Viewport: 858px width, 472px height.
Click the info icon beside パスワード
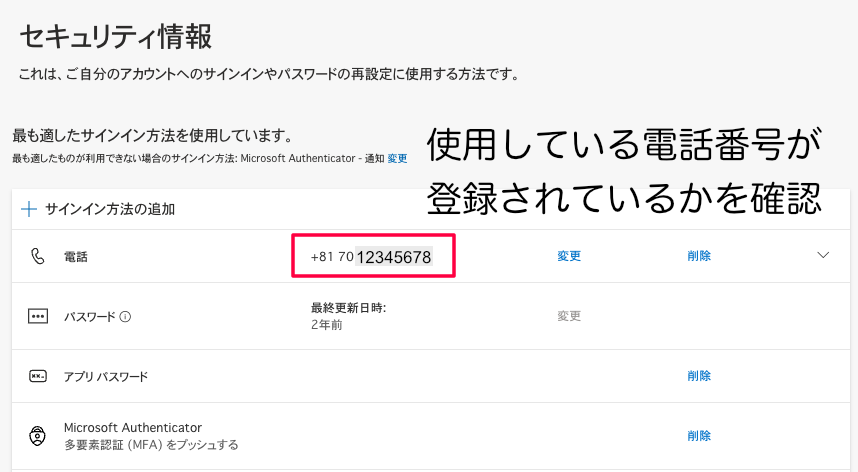(125, 317)
